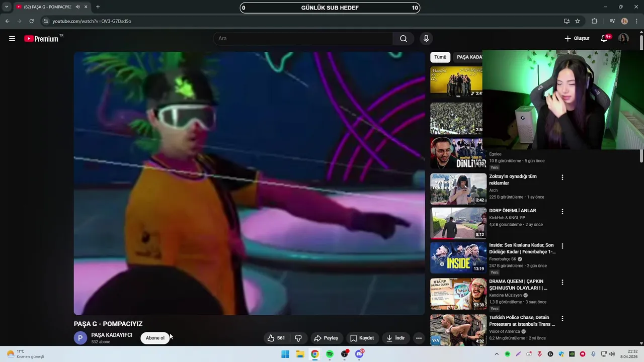The image size is (644, 362).
Task: Open PAŞA KADAYIFCI channel avatar
Action: 80,338
